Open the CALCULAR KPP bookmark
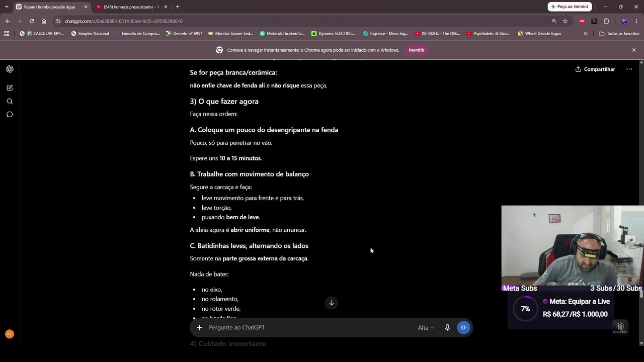The image size is (644, 362). coord(41,34)
